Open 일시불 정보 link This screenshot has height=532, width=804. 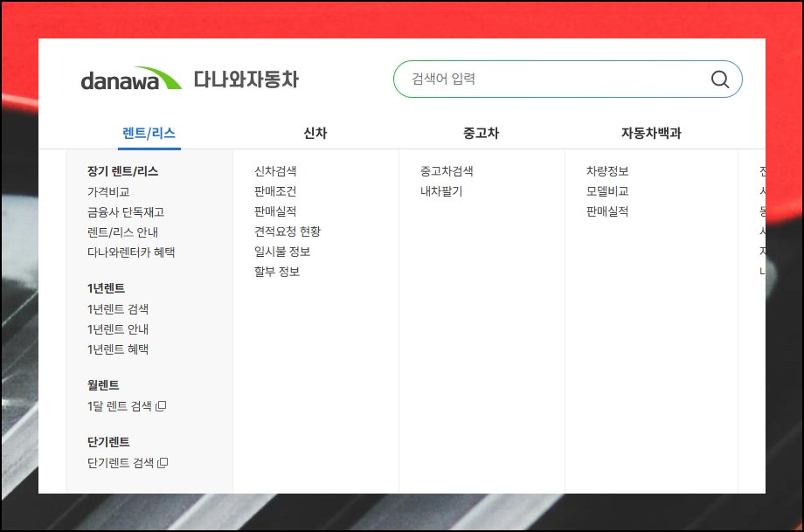(x=282, y=252)
